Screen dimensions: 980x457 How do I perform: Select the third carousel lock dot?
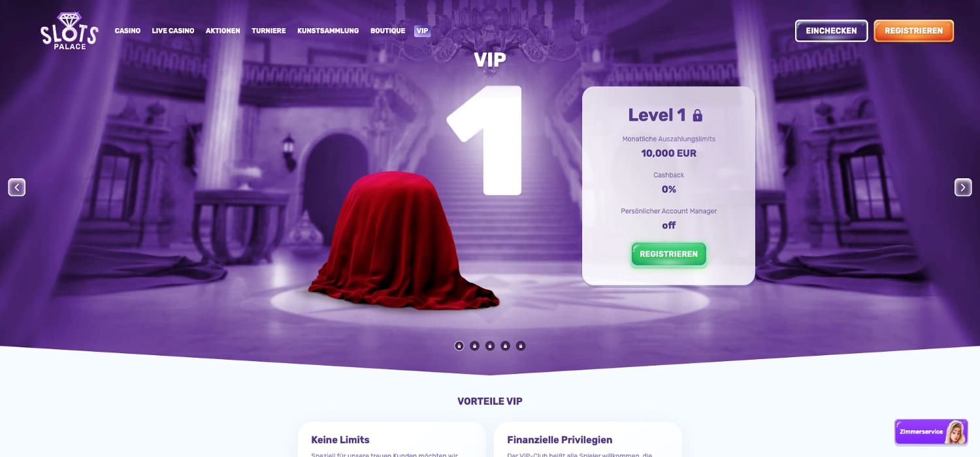tap(490, 346)
